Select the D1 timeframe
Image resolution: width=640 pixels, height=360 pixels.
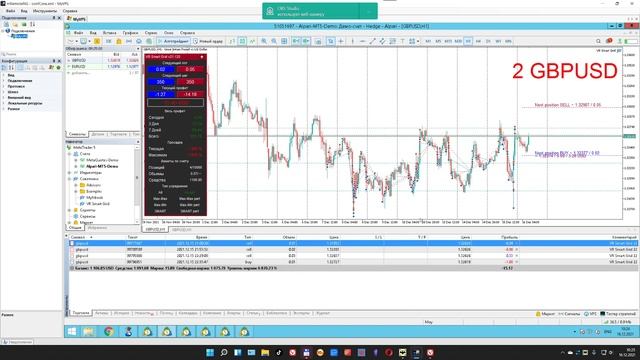tap(488, 41)
